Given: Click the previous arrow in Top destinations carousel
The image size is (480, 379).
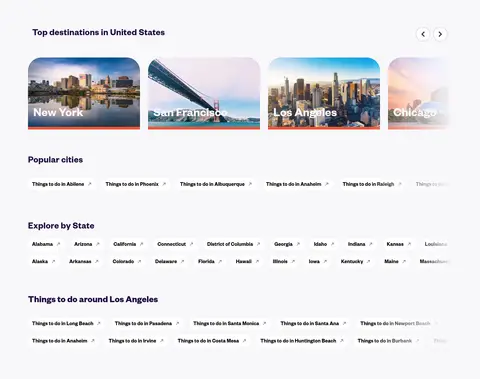Looking at the screenshot, I should (423, 34).
